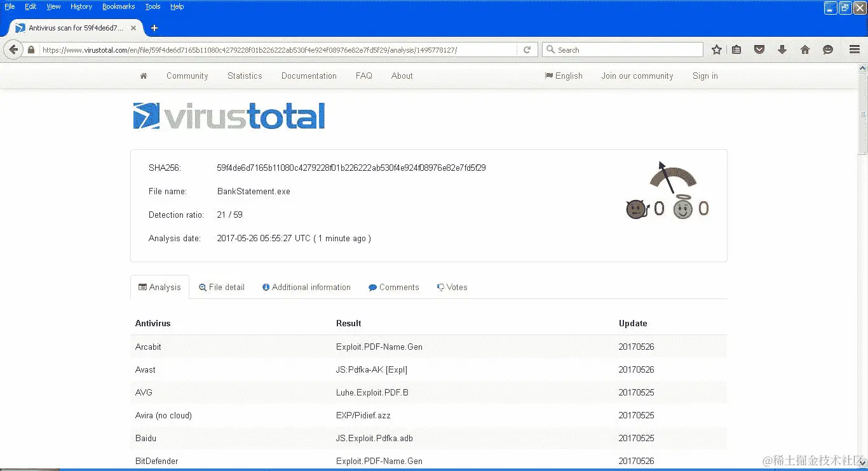Select the Antivirus scan browser tab
The image size is (868, 471).
(76, 28)
